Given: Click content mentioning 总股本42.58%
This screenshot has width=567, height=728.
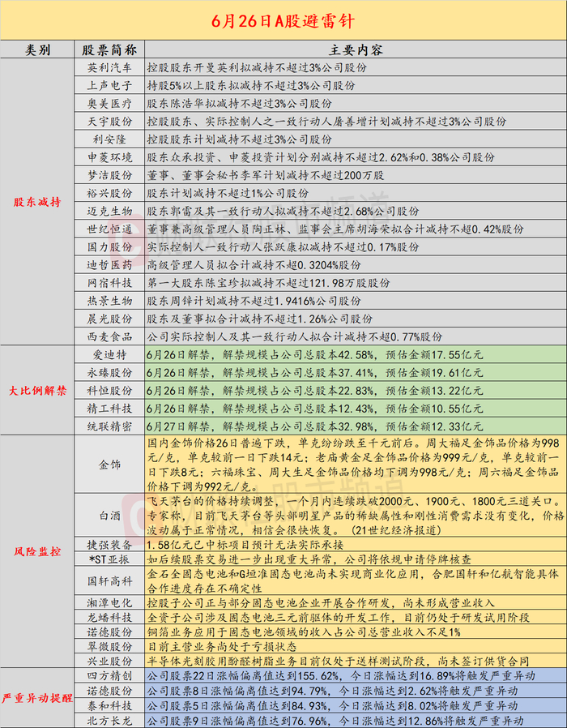Looking at the screenshot, I should coord(314,355).
